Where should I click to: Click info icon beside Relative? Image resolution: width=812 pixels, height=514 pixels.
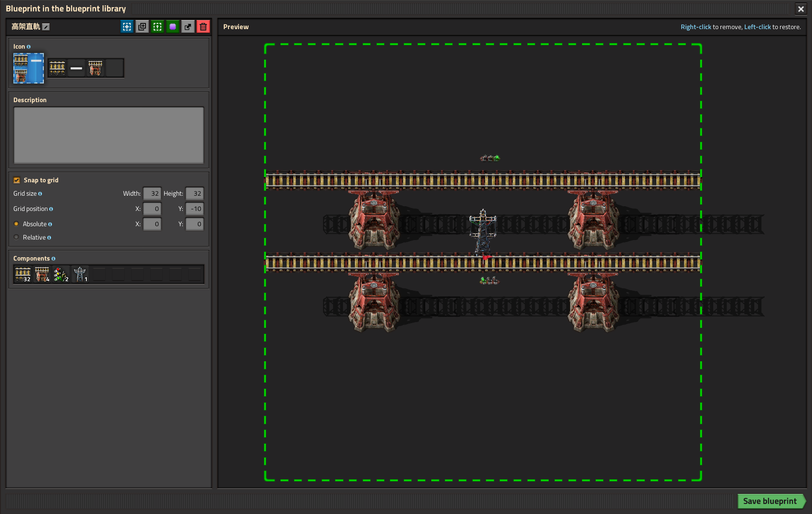(49, 238)
